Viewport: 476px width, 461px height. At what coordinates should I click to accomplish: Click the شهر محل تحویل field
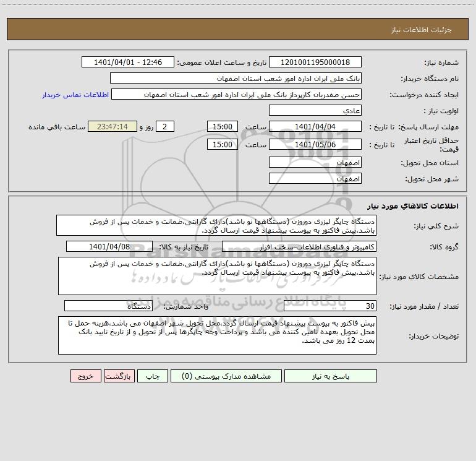tap(315, 179)
